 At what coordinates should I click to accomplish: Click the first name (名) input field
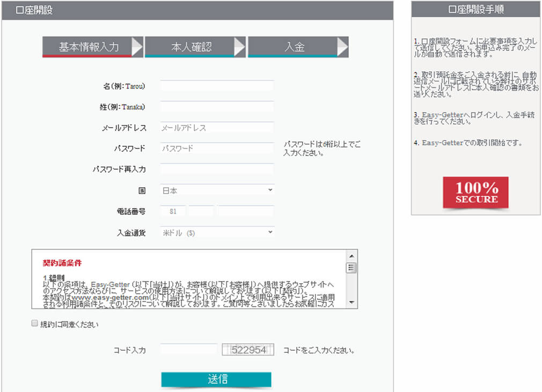click(x=217, y=86)
